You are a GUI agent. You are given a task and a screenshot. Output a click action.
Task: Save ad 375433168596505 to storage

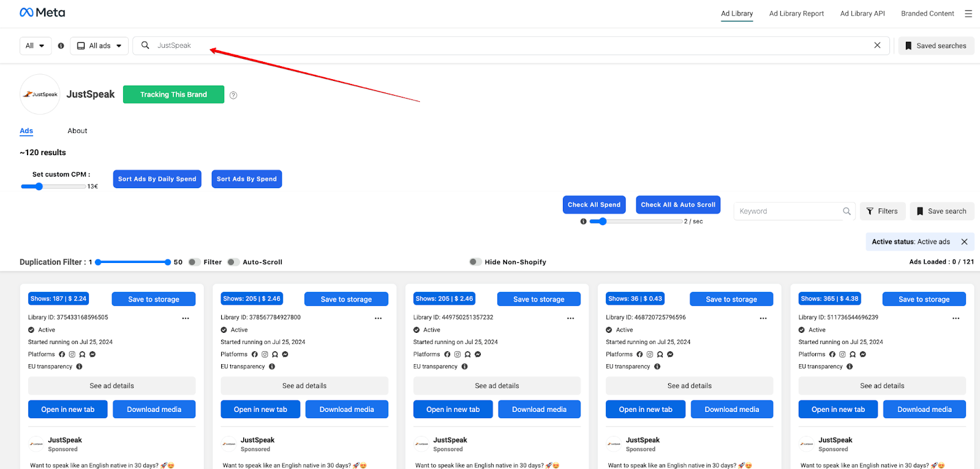(154, 299)
